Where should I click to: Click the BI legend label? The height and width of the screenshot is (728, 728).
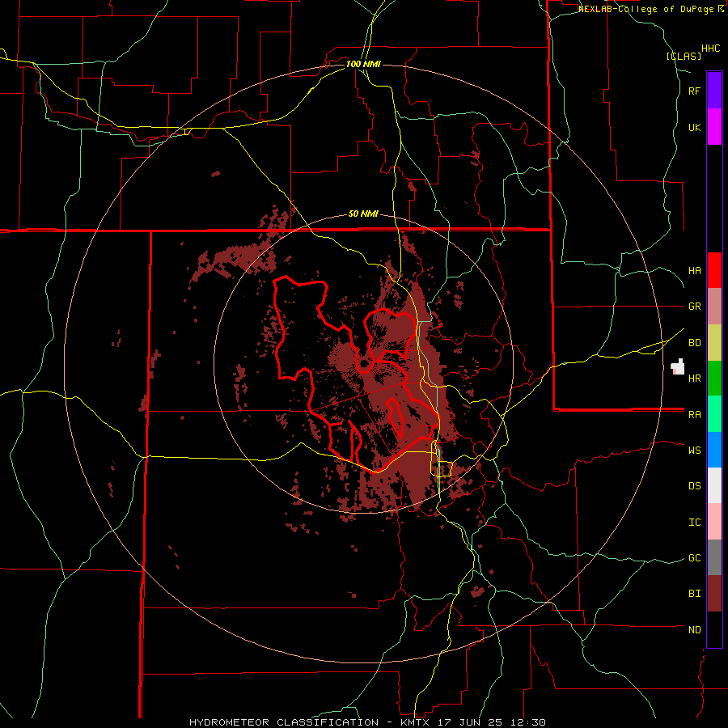coord(695,594)
